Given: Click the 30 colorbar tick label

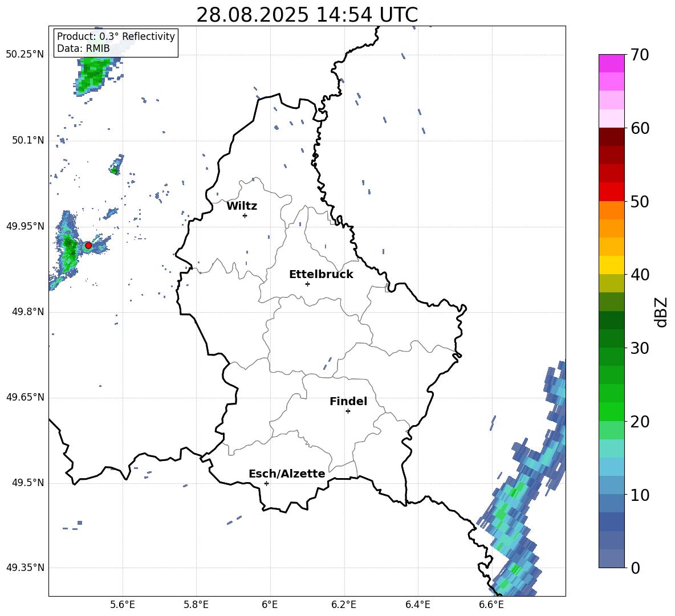Looking at the screenshot, I should [x=640, y=348].
